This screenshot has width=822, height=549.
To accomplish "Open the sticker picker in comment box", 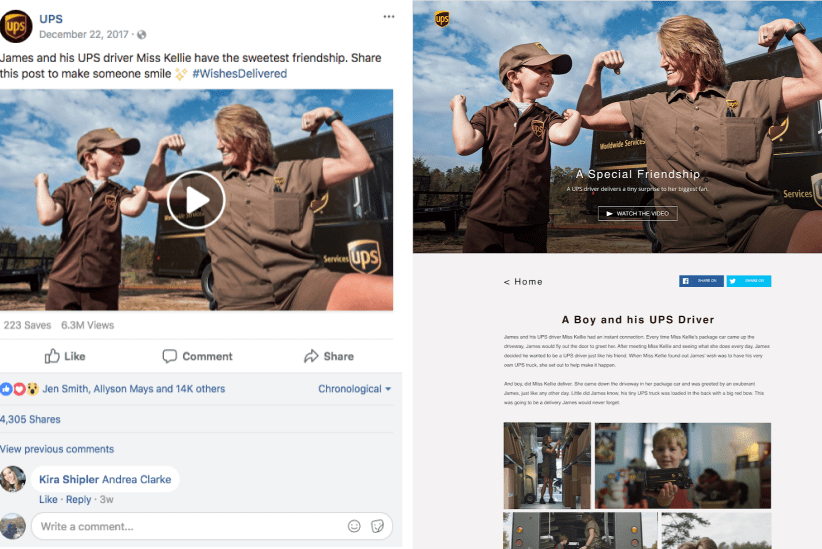I will click(377, 526).
